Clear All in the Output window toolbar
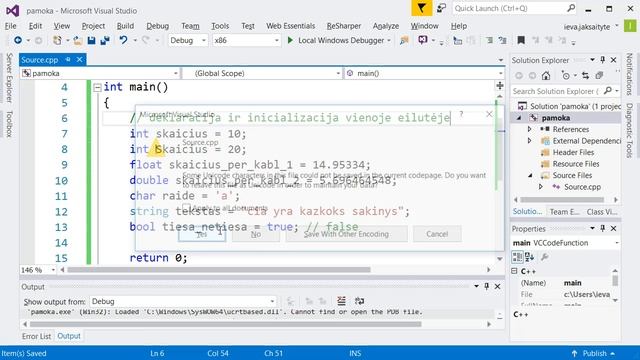The image size is (640, 360). tap(342, 301)
